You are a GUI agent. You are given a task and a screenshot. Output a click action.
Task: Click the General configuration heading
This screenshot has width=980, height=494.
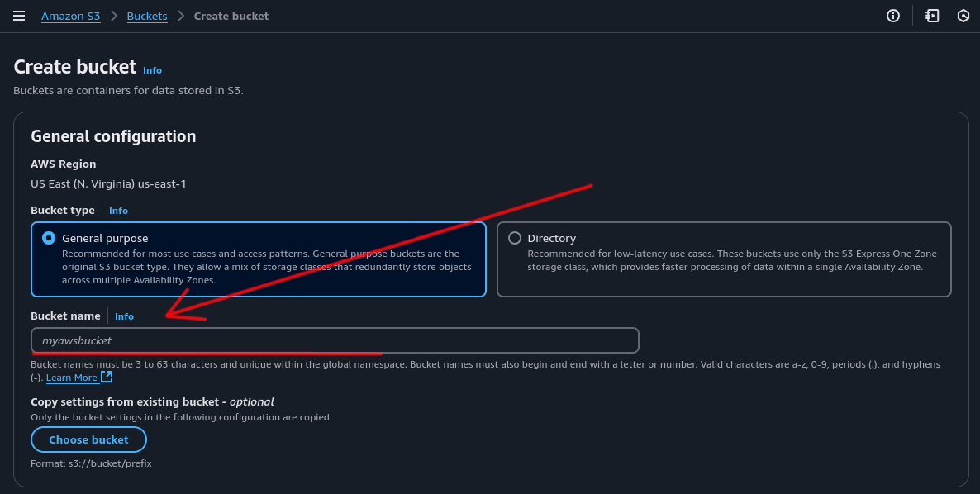coord(113,136)
